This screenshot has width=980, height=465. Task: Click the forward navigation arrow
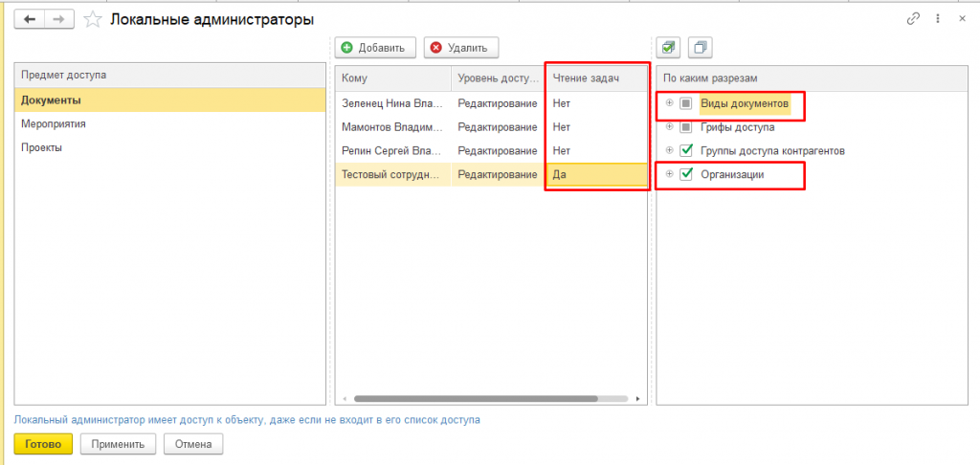coord(58,19)
